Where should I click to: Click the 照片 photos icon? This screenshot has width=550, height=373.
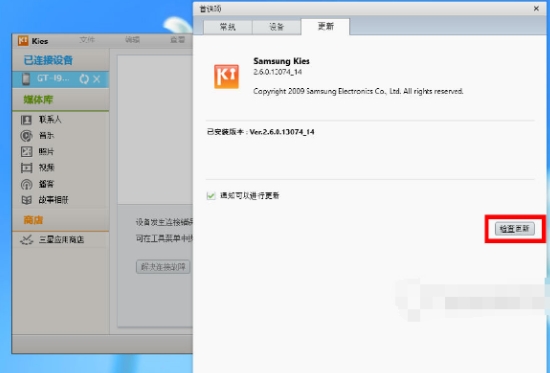(x=26, y=152)
